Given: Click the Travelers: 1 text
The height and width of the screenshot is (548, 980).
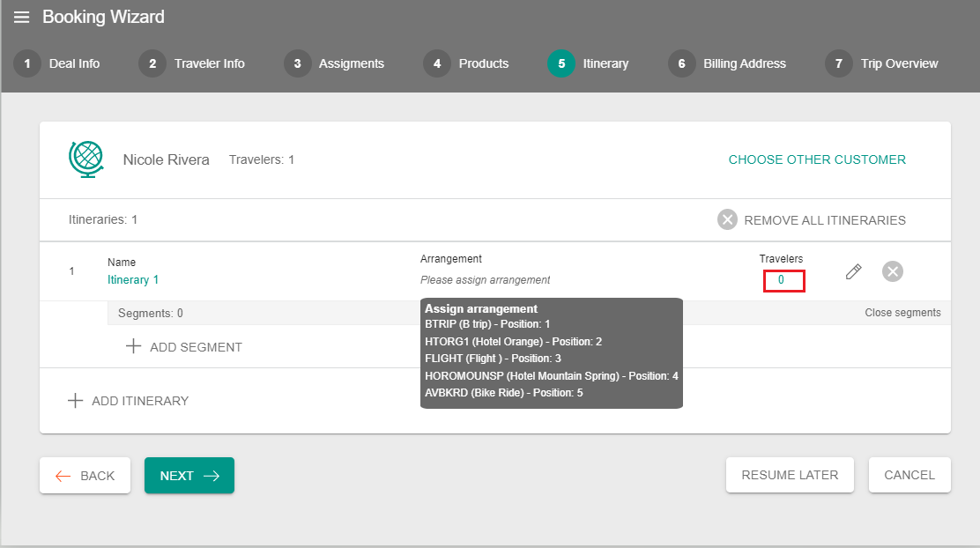Looking at the screenshot, I should 261,159.
